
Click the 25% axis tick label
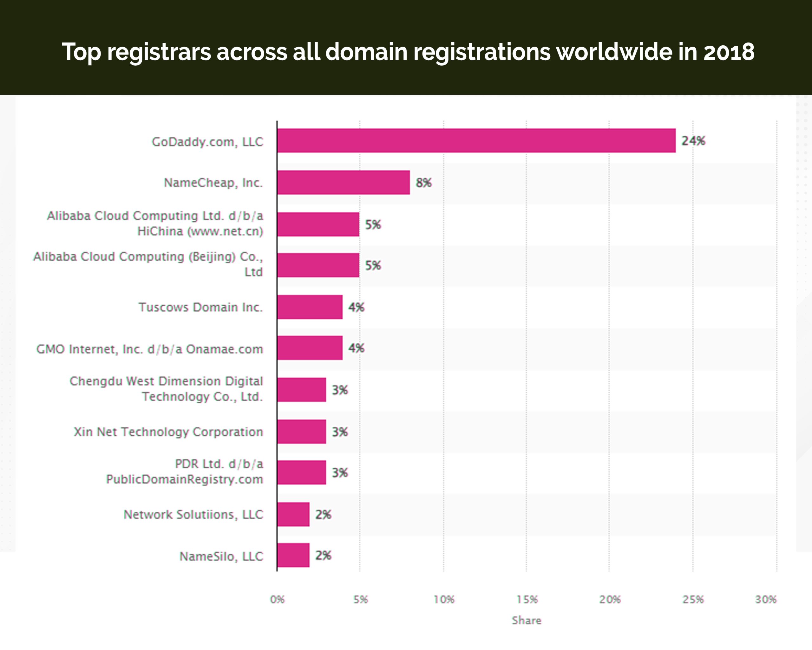tap(693, 599)
